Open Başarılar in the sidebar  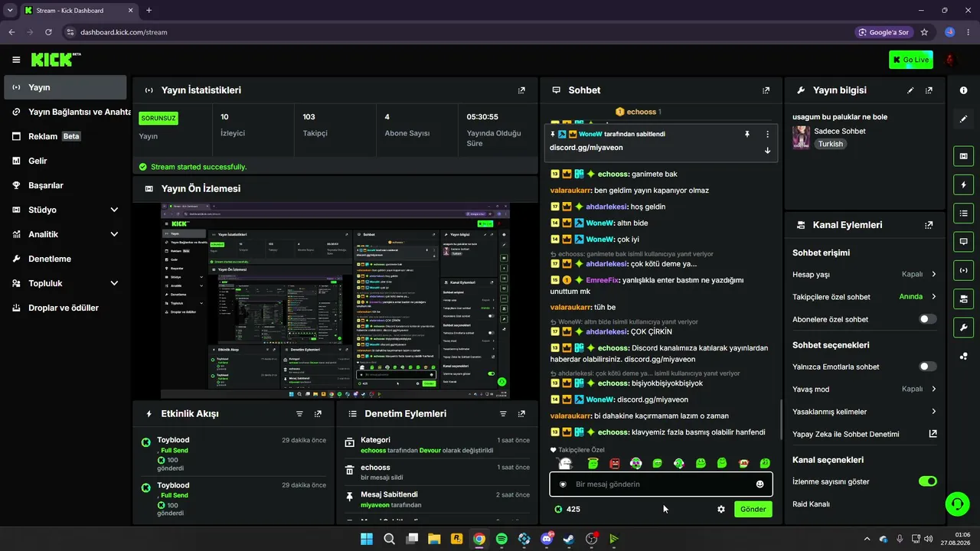pyautogui.click(x=65, y=185)
